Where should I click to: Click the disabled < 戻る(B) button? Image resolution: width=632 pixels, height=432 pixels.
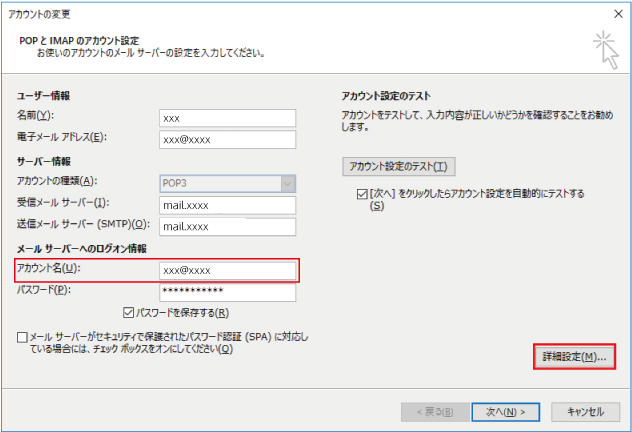tap(435, 412)
